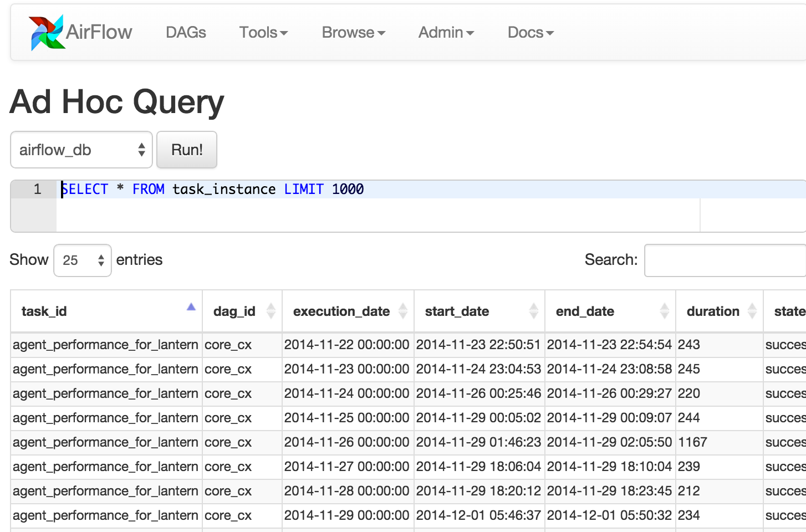This screenshot has width=806, height=532.
Task: Go to the DAGs page
Action: 186,33
